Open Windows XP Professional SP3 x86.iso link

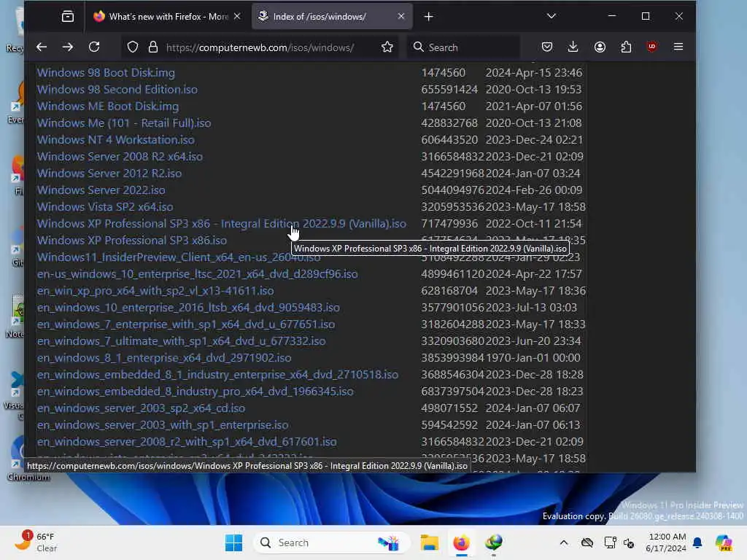132,241
